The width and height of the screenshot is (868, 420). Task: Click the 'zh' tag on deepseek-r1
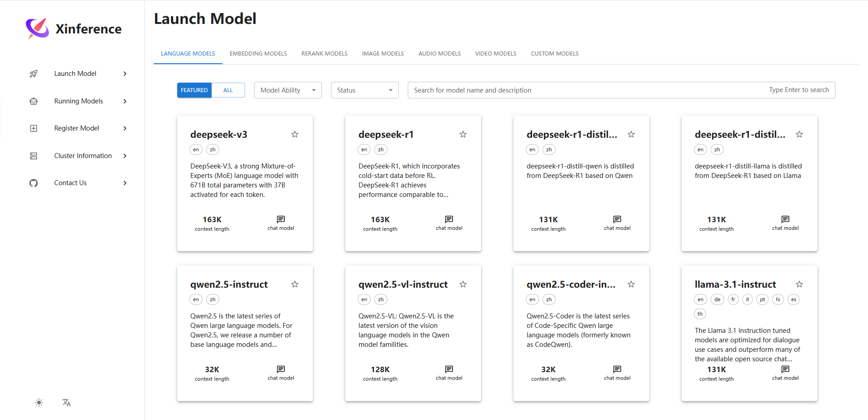[x=381, y=149]
